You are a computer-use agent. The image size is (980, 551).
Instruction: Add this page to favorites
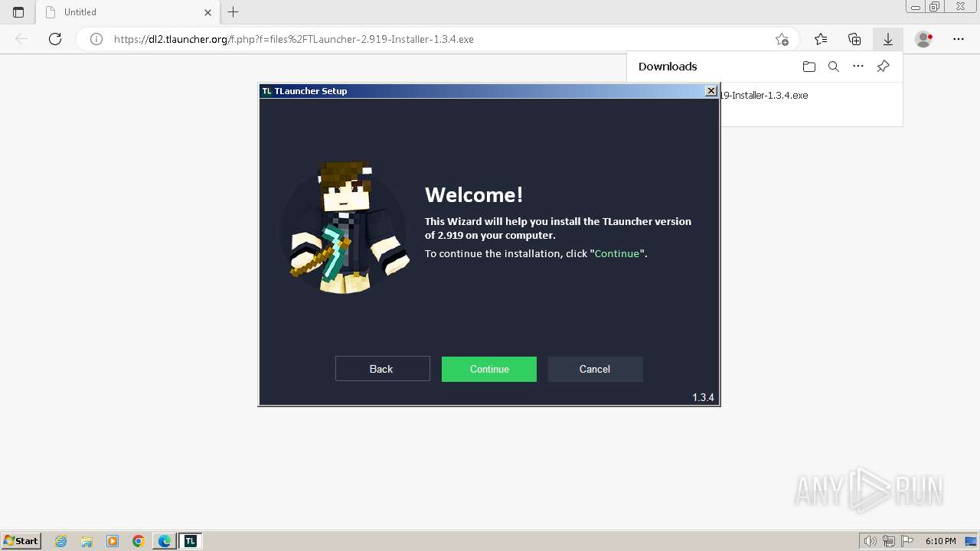[782, 39]
